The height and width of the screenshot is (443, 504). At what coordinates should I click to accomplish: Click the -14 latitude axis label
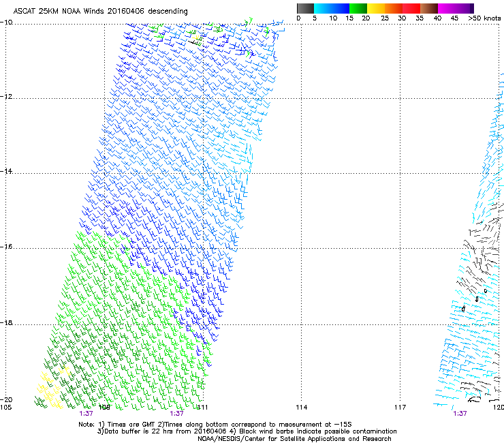coord(6,171)
